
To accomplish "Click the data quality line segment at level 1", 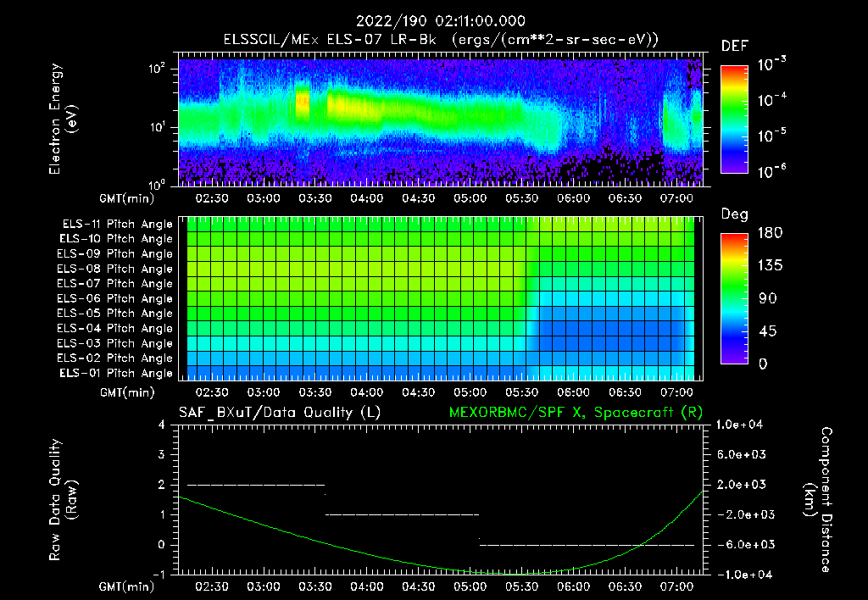I will 403,514.
